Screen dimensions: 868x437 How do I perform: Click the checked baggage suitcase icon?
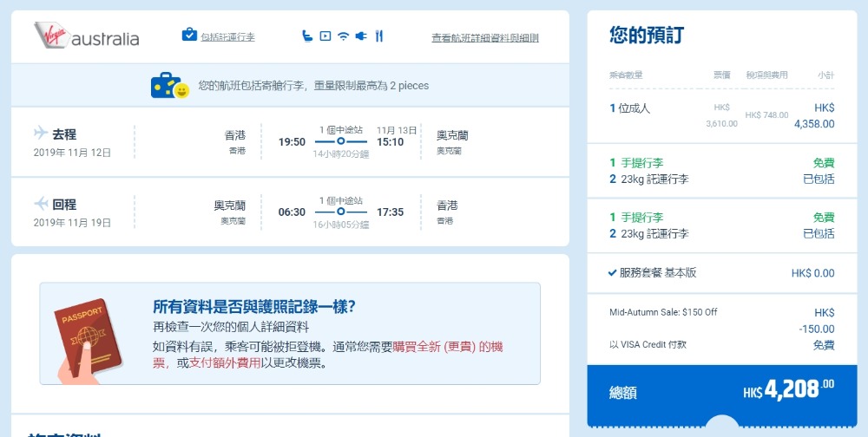click(189, 36)
